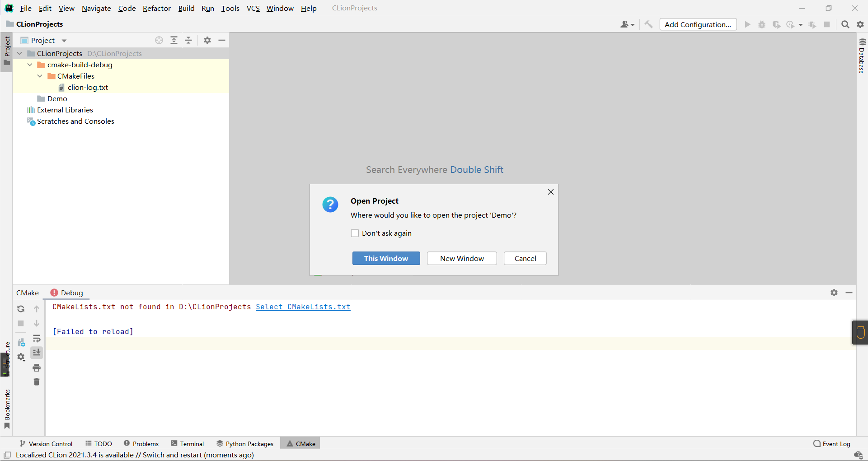Click the Down stack trace arrow icon

[37, 323]
